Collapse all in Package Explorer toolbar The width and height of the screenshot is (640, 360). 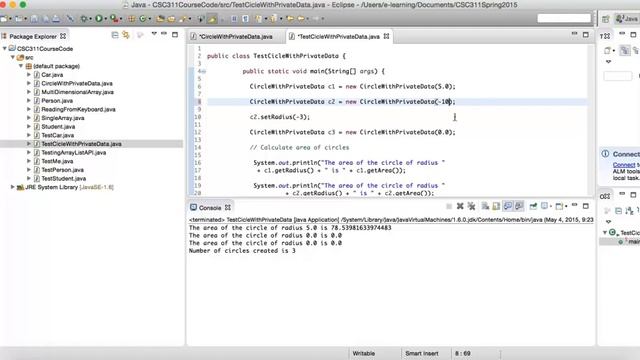pyautogui.click(x=115, y=36)
